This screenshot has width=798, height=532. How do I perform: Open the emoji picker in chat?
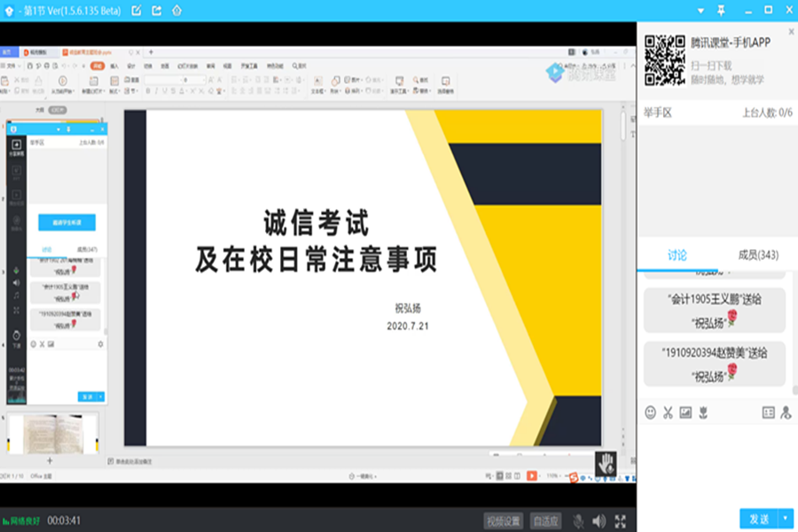pos(650,412)
